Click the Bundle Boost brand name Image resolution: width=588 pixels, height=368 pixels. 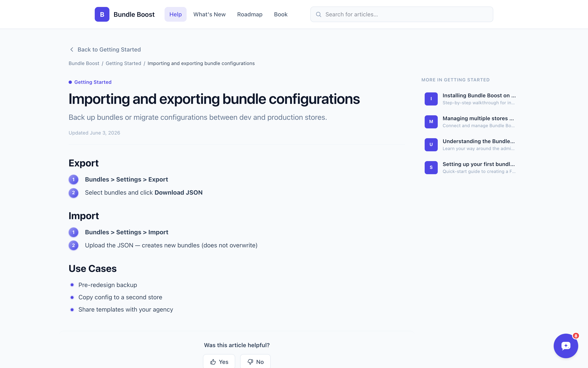pos(134,14)
